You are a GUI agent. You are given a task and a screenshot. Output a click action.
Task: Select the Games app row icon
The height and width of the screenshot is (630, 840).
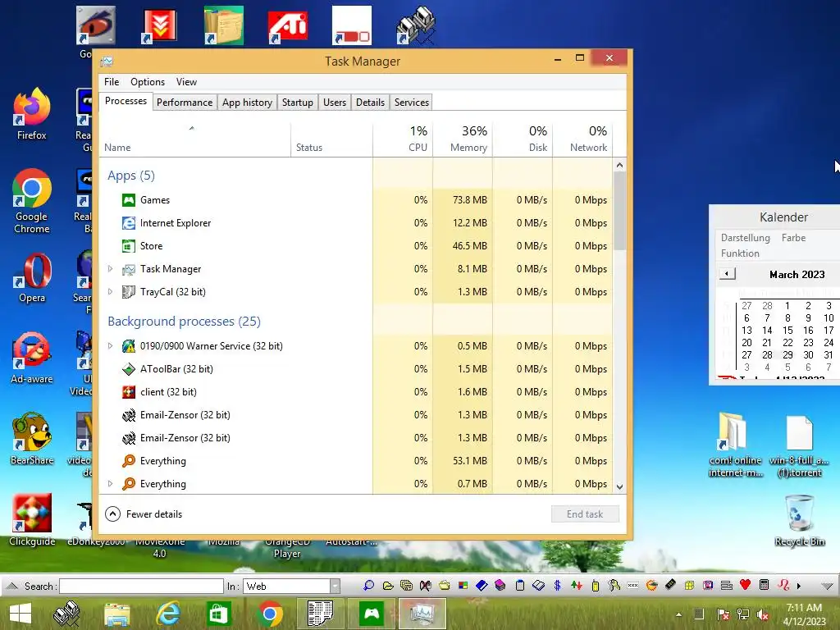[129, 200]
